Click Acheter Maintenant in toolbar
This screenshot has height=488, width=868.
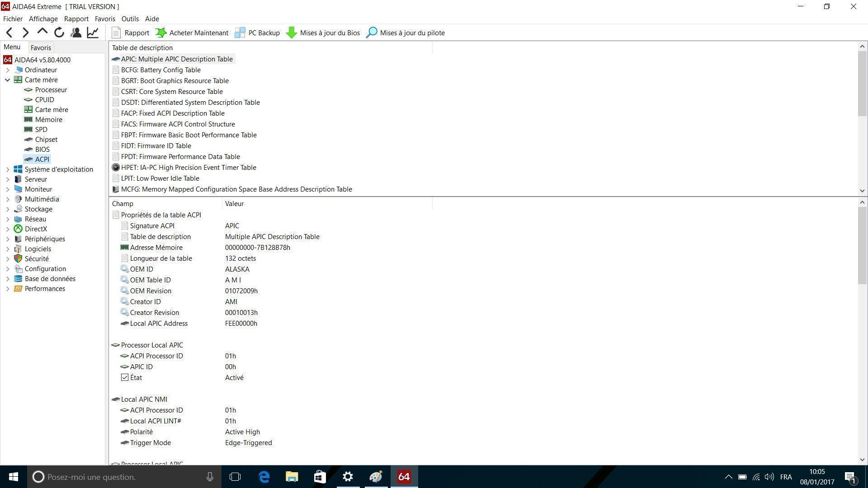click(192, 33)
